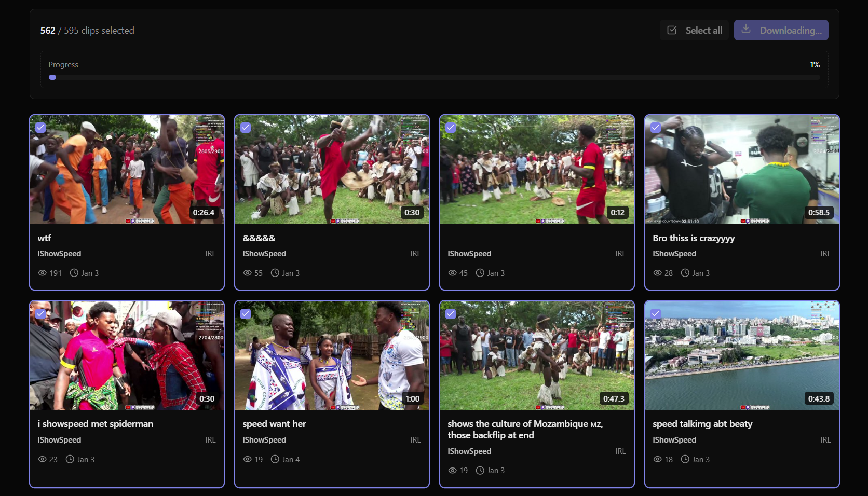Deselect the speed want her clip

click(x=246, y=313)
